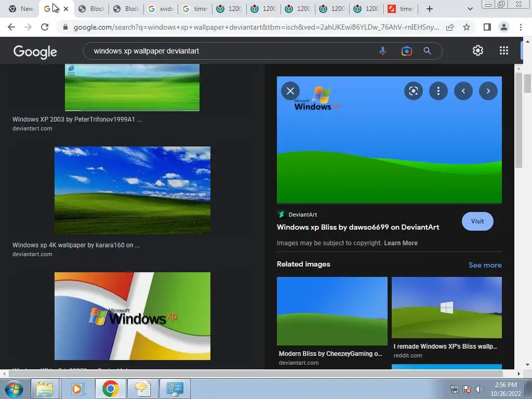
Task: Open the chat notes taskbar app
Action: (x=143, y=389)
